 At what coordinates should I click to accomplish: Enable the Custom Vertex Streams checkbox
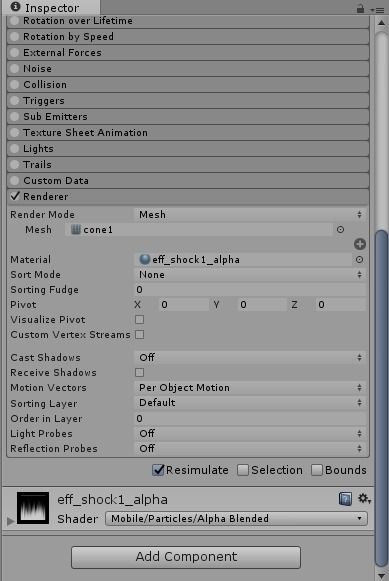[x=139, y=335]
